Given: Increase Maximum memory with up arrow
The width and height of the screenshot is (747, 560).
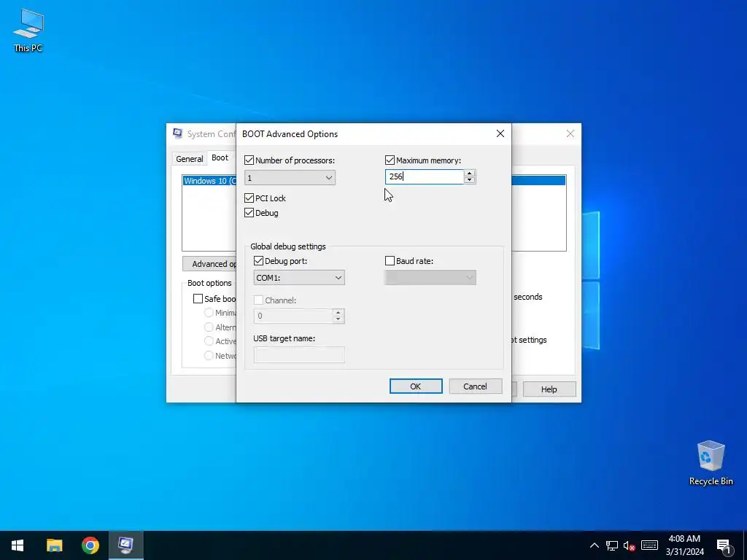Looking at the screenshot, I should click(470, 174).
